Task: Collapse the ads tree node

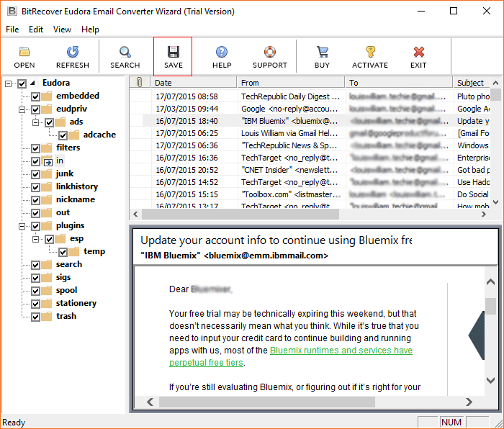Action: tap(36, 122)
